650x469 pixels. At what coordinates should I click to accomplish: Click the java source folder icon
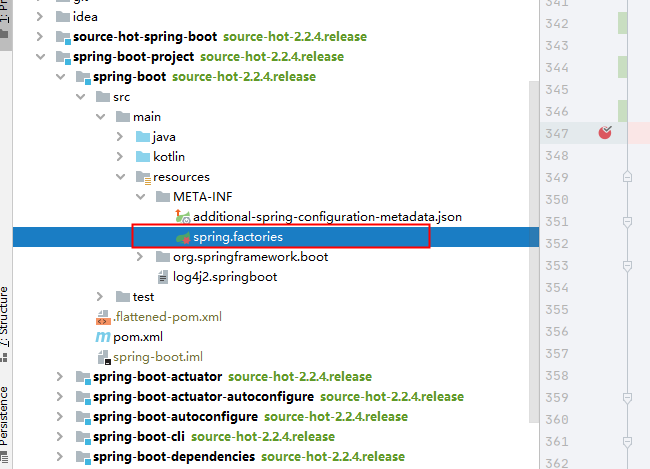(142, 137)
